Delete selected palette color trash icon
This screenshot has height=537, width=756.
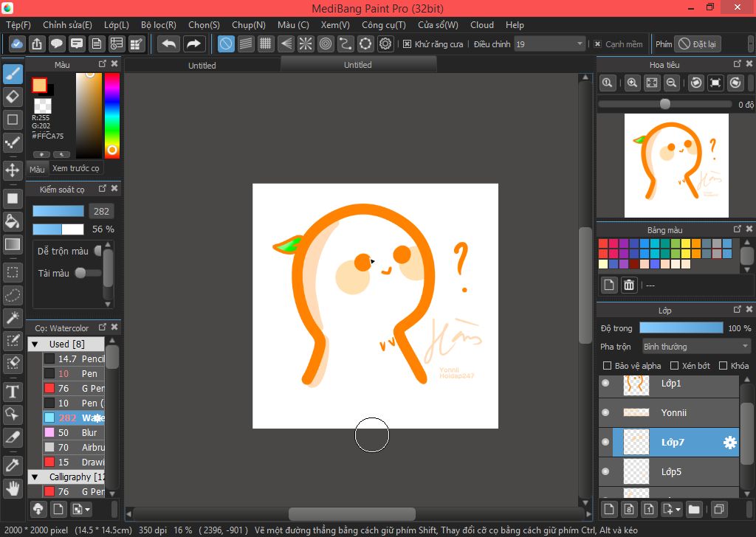pyautogui.click(x=629, y=285)
